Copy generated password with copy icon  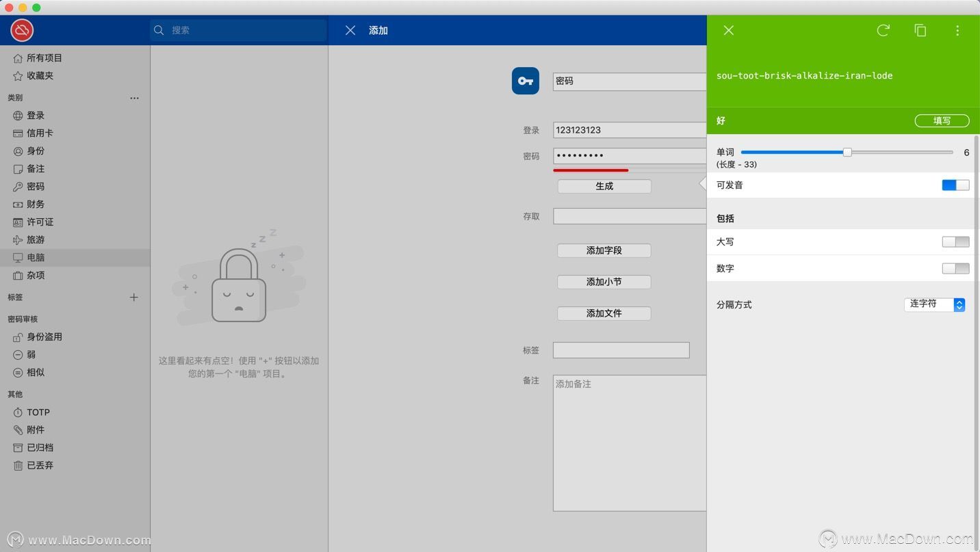(x=920, y=30)
